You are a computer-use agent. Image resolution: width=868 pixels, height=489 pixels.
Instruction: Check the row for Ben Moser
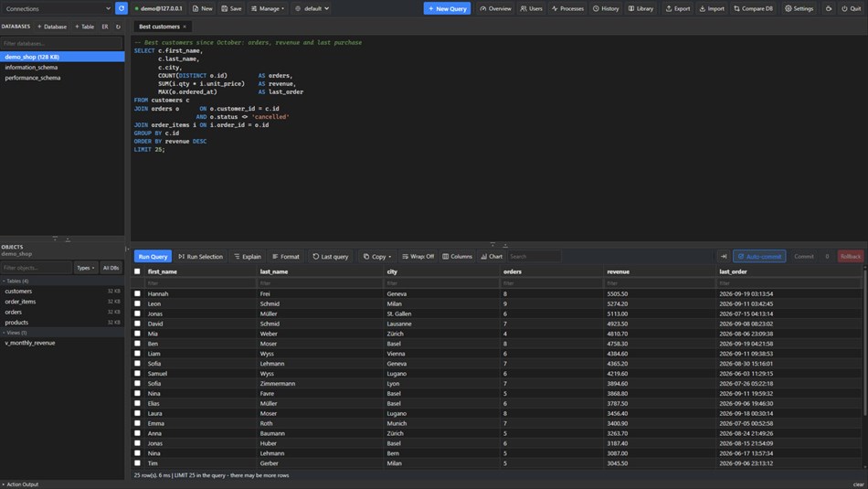tap(137, 344)
